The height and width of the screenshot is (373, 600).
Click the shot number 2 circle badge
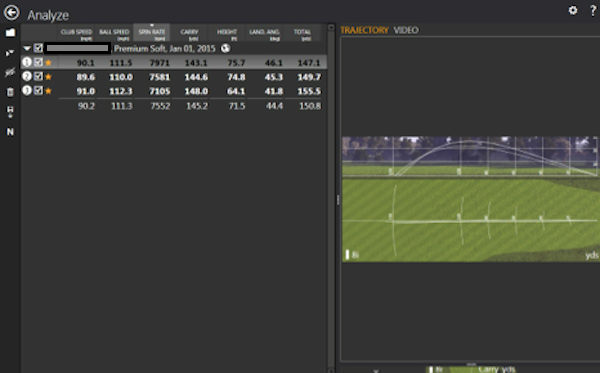[x=27, y=76]
